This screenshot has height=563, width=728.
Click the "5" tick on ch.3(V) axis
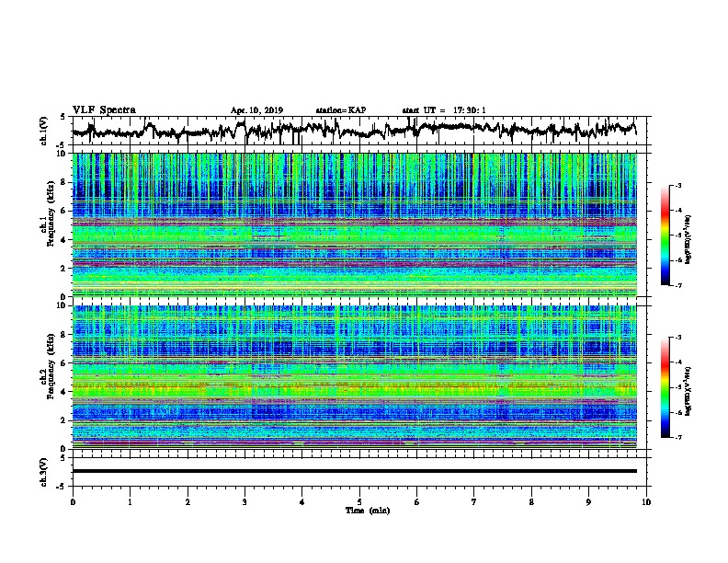(x=63, y=458)
